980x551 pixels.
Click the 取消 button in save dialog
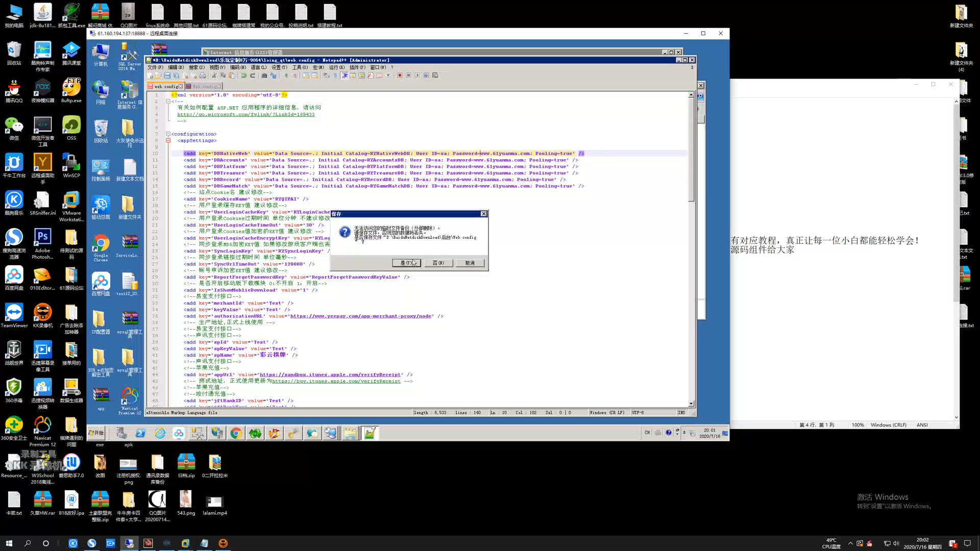[470, 263]
